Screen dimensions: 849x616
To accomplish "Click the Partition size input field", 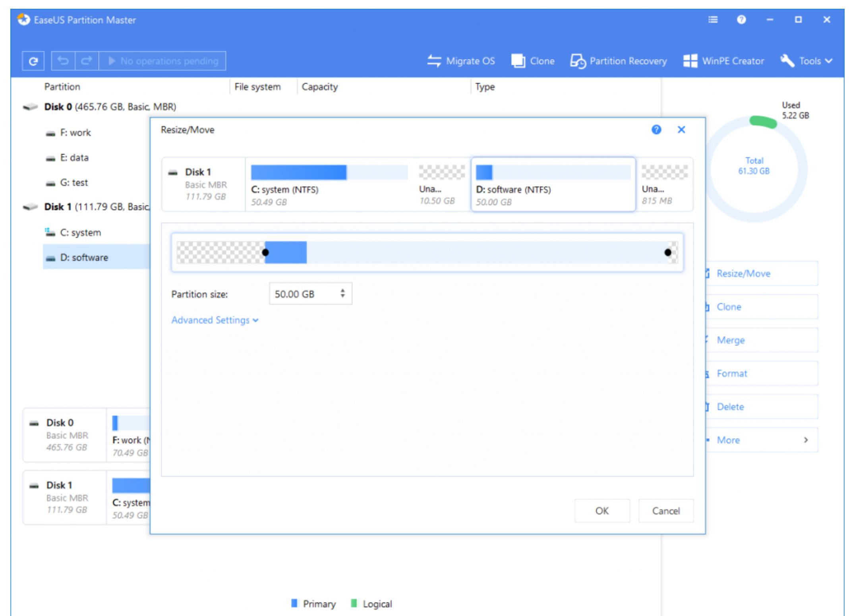I will [x=306, y=294].
